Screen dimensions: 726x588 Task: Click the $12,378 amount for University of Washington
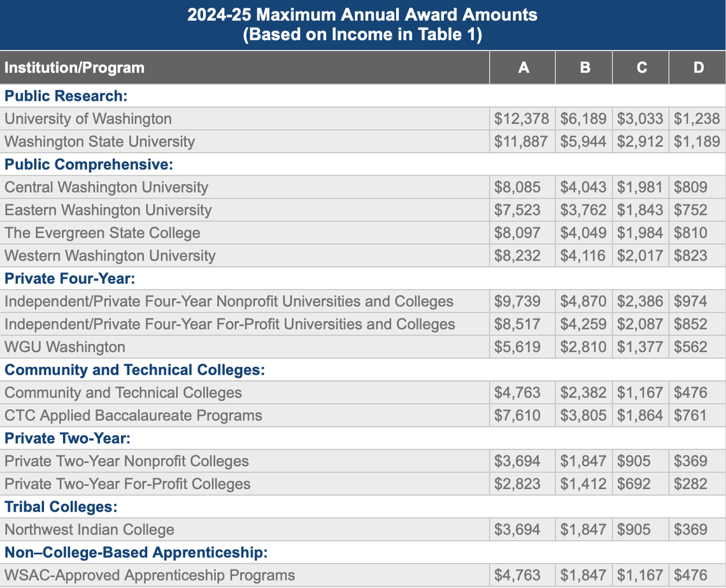point(522,118)
